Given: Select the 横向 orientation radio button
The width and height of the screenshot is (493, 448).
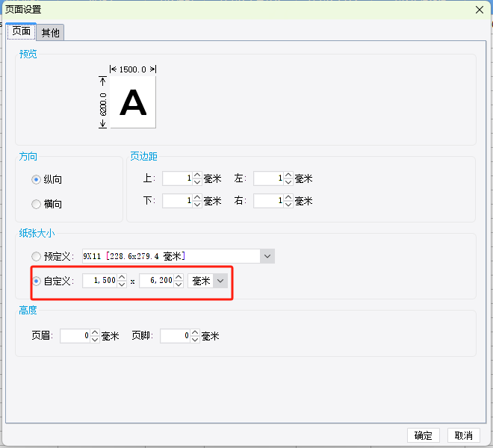Looking at the screenshot, I should tap(36, 204).
